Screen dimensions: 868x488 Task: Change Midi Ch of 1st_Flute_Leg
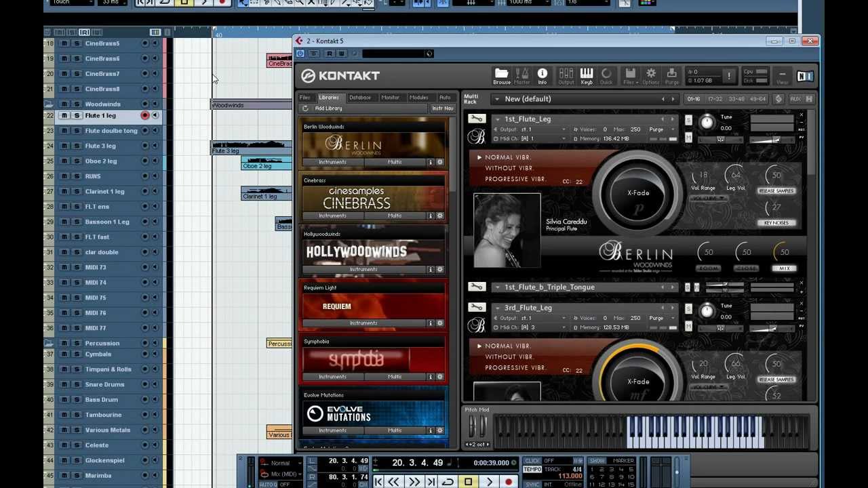pyautogui.click(x=531, y=139)
